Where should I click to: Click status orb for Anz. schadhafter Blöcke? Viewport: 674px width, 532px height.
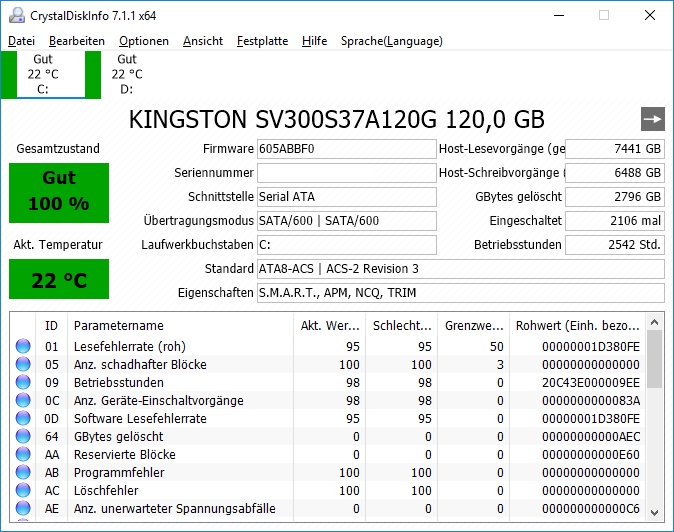[x=23, y=364]
